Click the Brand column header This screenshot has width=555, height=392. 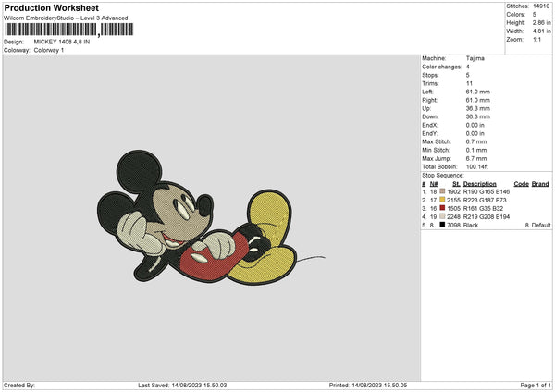pyautogui.click(x=540, y=184)
